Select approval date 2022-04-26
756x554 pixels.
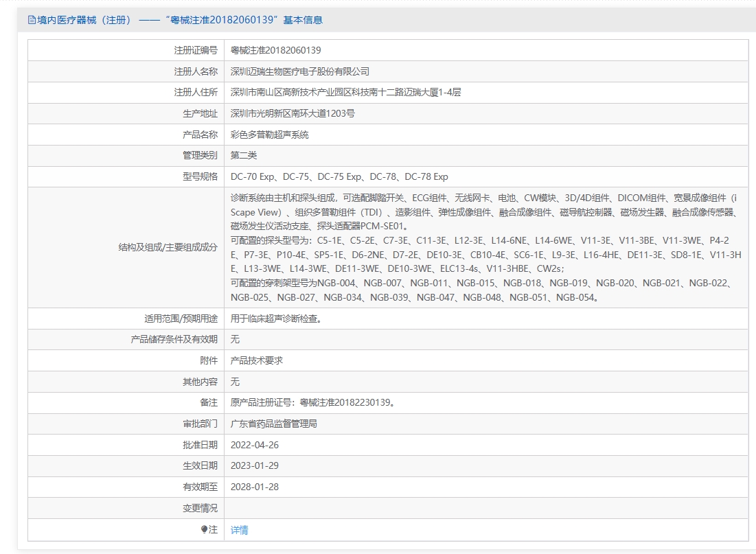(x=255, y=445)
